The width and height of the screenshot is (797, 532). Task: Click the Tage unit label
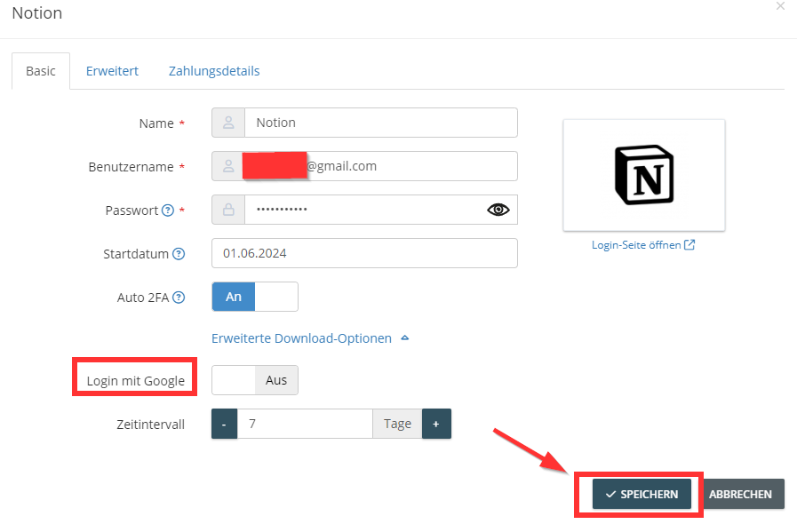coord(397,424)
